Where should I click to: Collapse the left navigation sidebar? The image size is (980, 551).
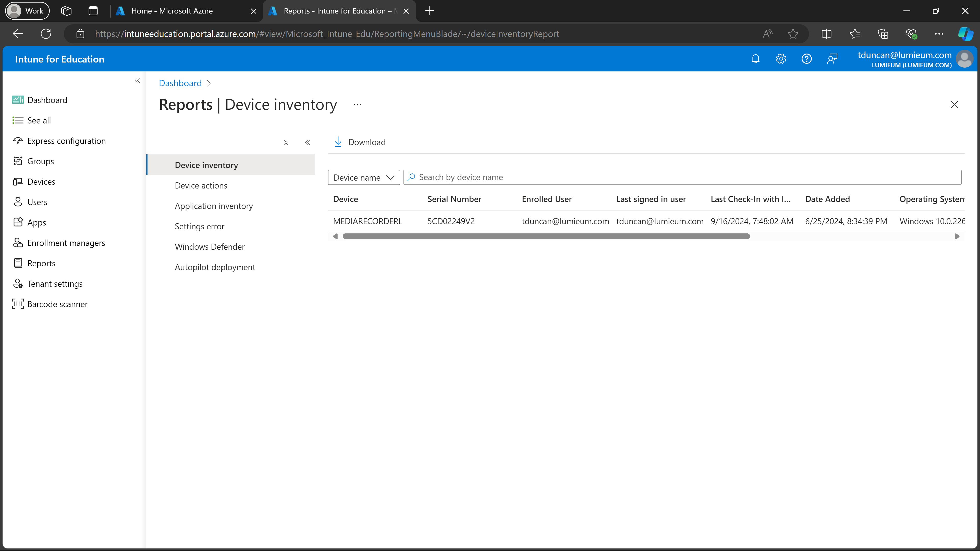(137, 80)
